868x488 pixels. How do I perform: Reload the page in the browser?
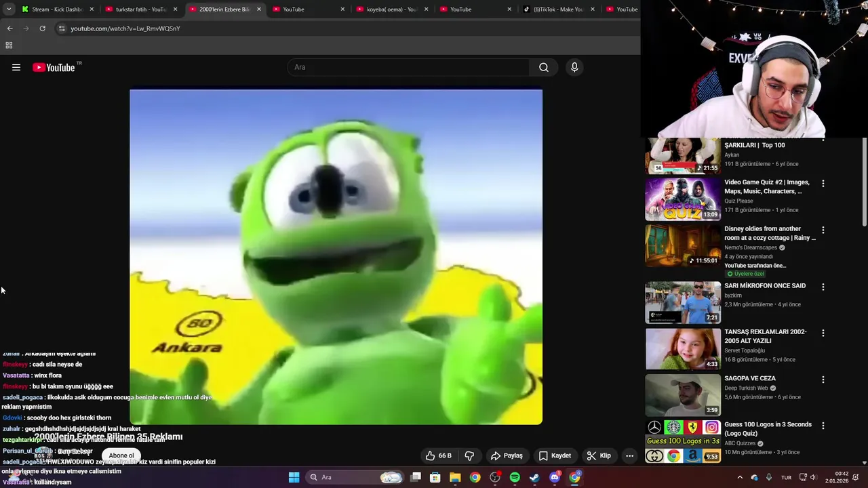tap(42, 28)
